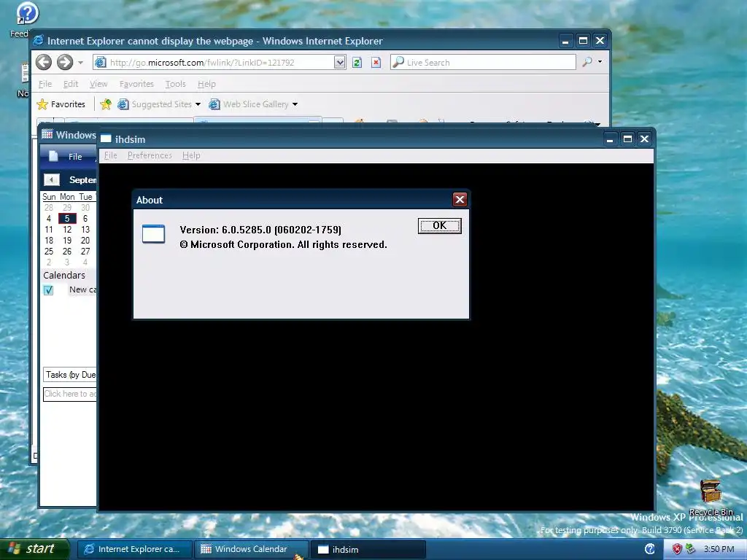Switch to Windows Calendar taskbar button
The height and width of the screenshot is (560, 747).
(251, 550)
